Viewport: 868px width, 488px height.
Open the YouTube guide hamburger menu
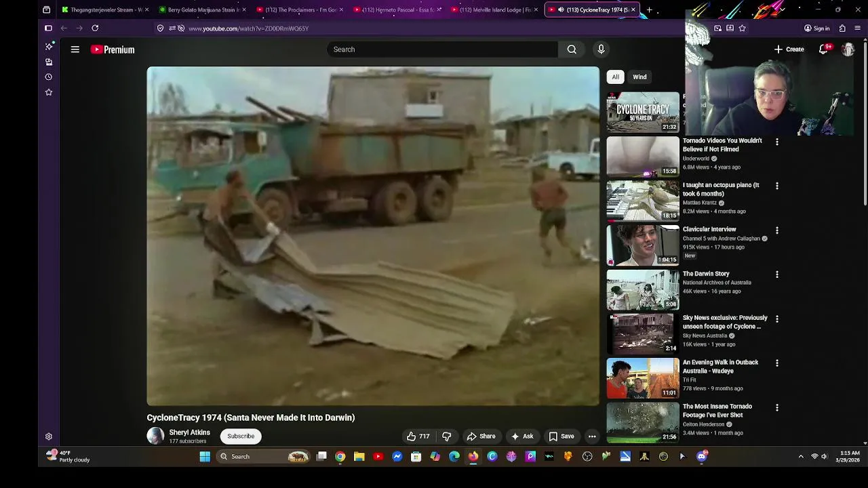coord(75,49)
